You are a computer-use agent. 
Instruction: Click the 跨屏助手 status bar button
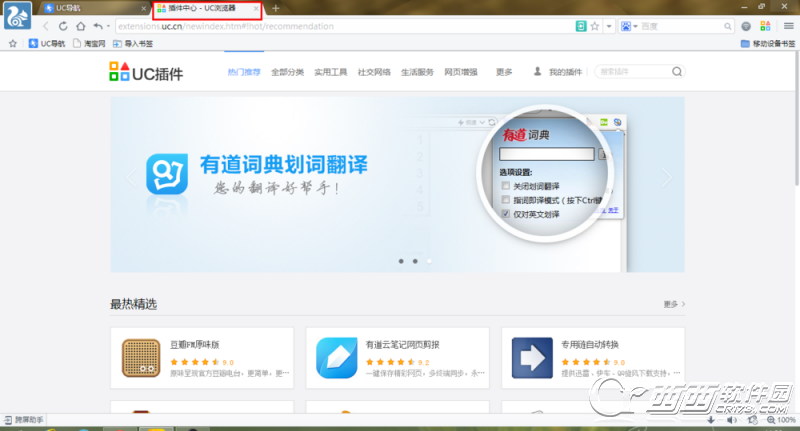[24, 420]
